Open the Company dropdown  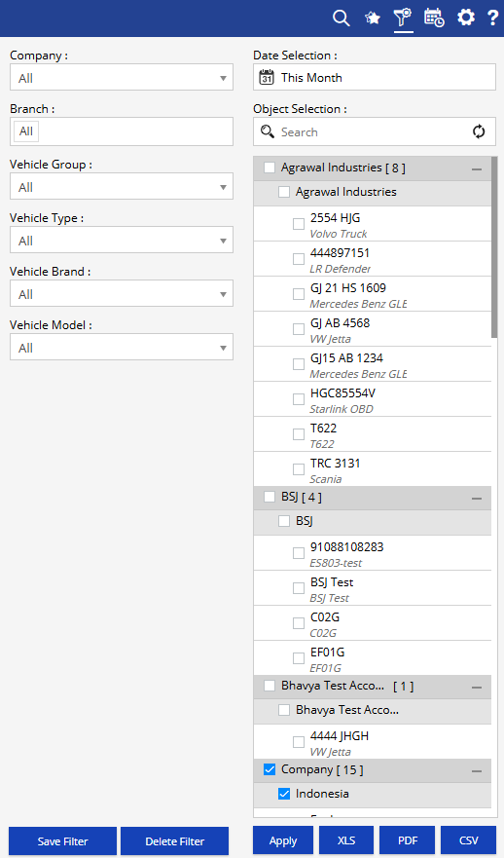click(x=122, y=77)
